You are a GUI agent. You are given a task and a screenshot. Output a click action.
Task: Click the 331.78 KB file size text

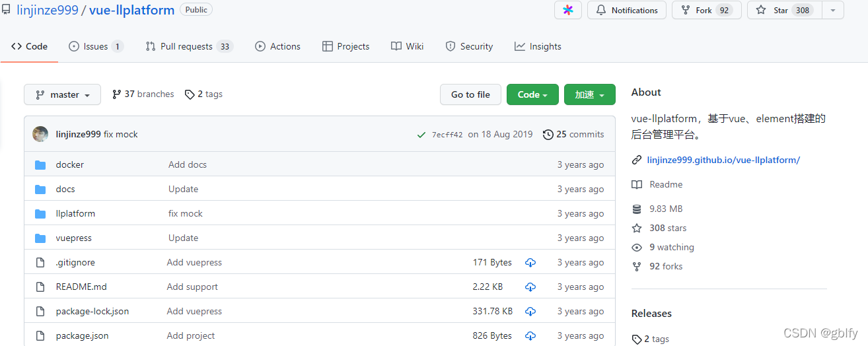click(493, 311)
